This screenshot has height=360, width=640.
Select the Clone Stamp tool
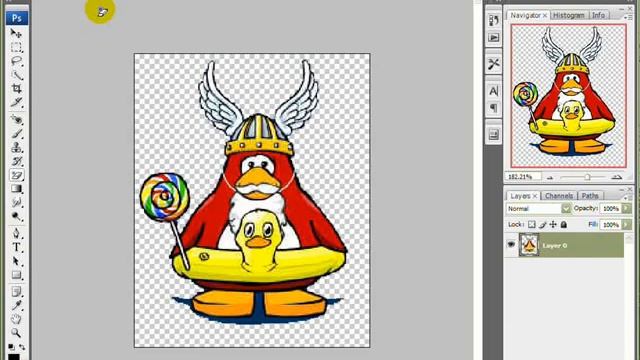(x=16, y=147)
